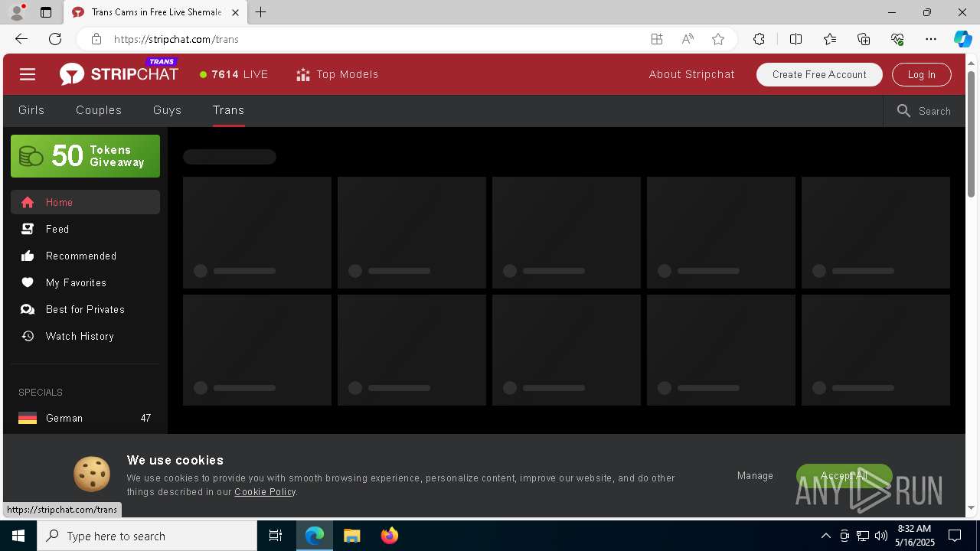Select the German specials entry

(85, 418)
